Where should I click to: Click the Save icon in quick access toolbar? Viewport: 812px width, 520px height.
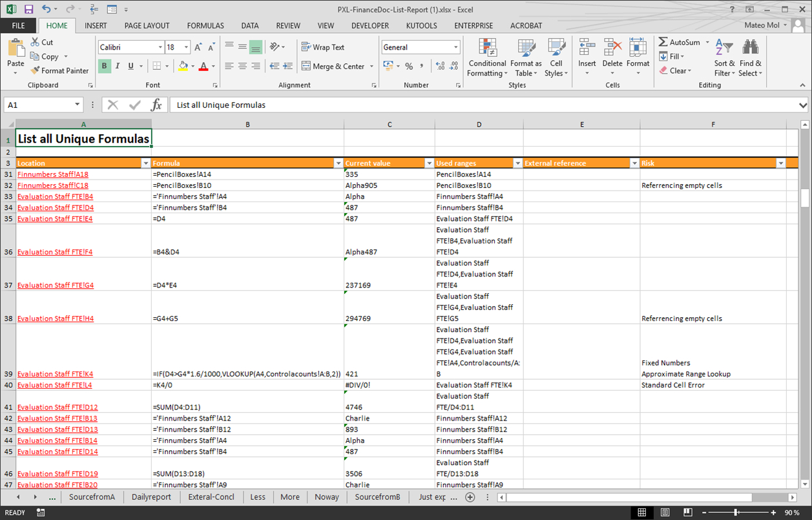point(28,9)
